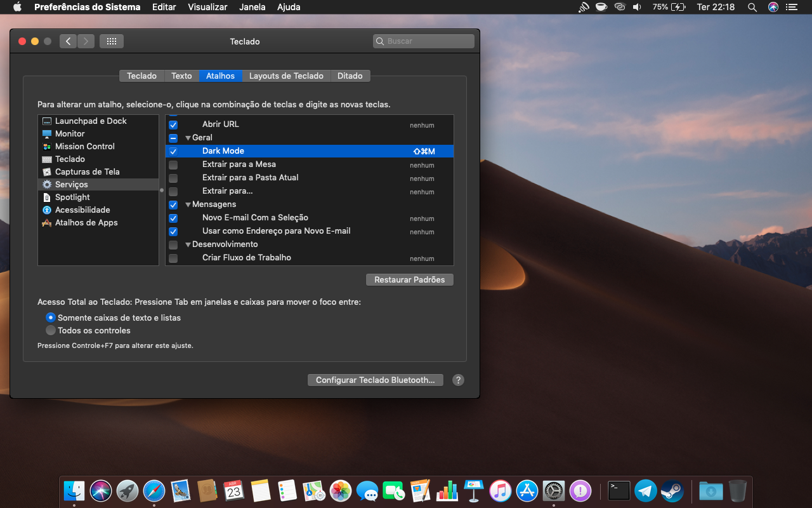Select Launchpad e Dock in sidebar
The image size is (812, 508).
pyautogui.click(x=98, y=121)
